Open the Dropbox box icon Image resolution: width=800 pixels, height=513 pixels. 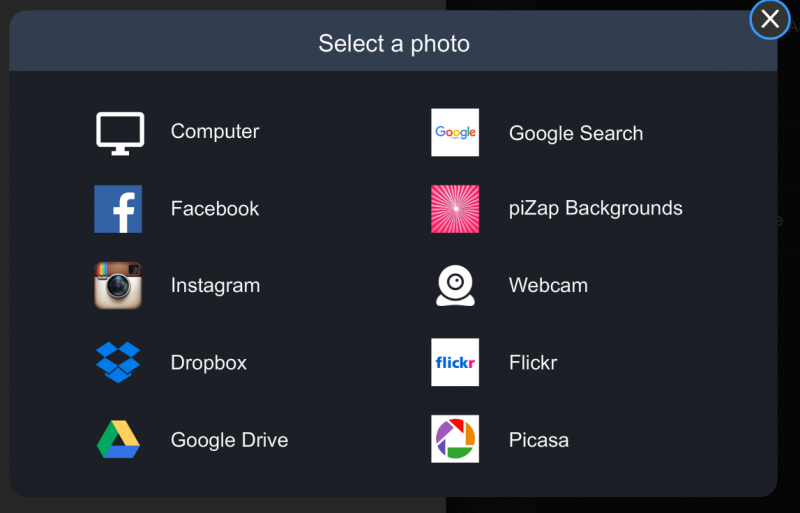(118, 362)
